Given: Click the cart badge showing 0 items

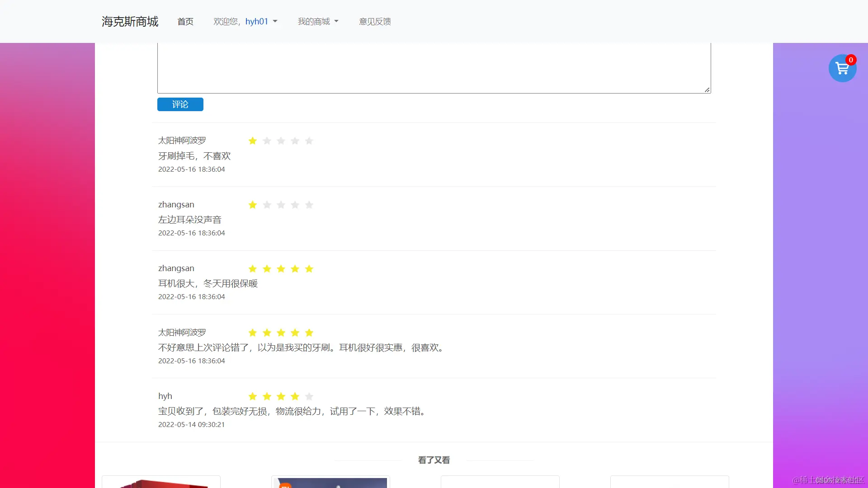Looking at the screenshot, I should (x=851, y=60).
